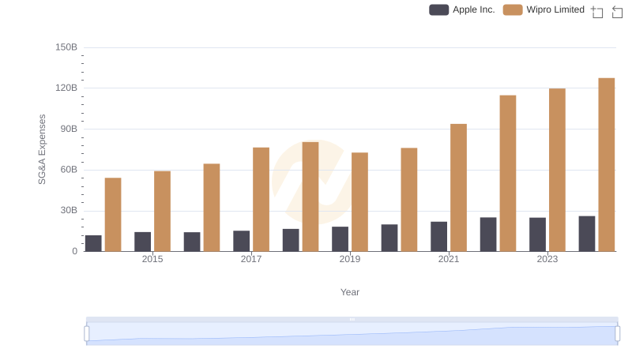Click the Year axis title

(350, 292)
